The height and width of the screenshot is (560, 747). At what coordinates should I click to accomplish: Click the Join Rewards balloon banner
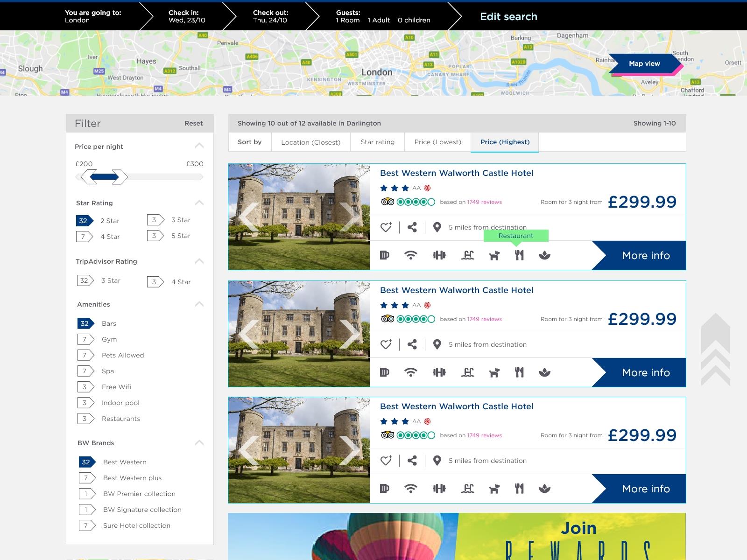457,537
